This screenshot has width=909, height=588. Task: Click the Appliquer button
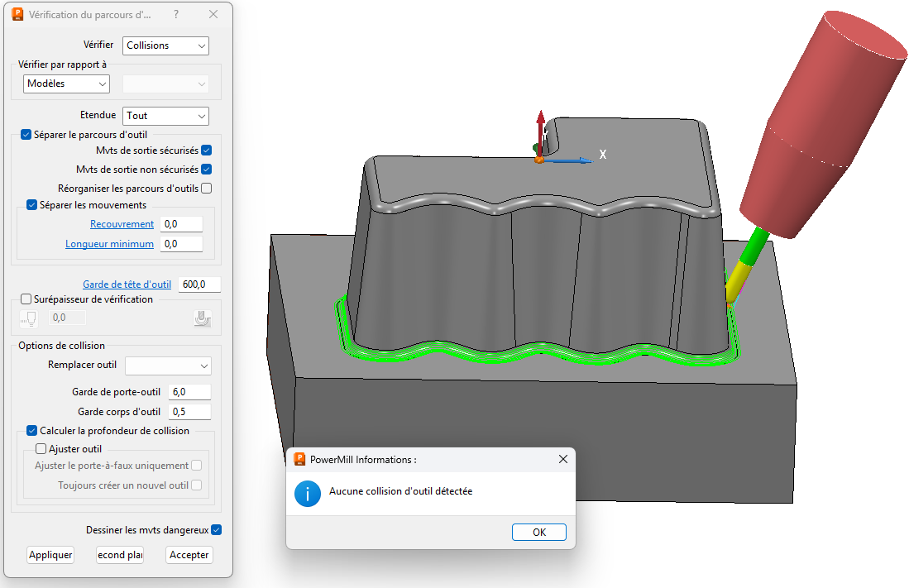tap(50, 555)
